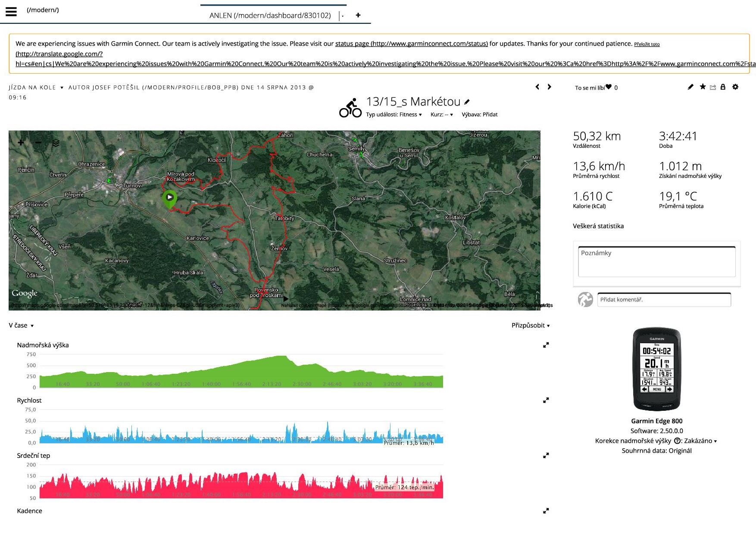
Task: Expand the Nadmořská výška chart fullscreen
Action: pyautogui.click(x=546, y=345)
